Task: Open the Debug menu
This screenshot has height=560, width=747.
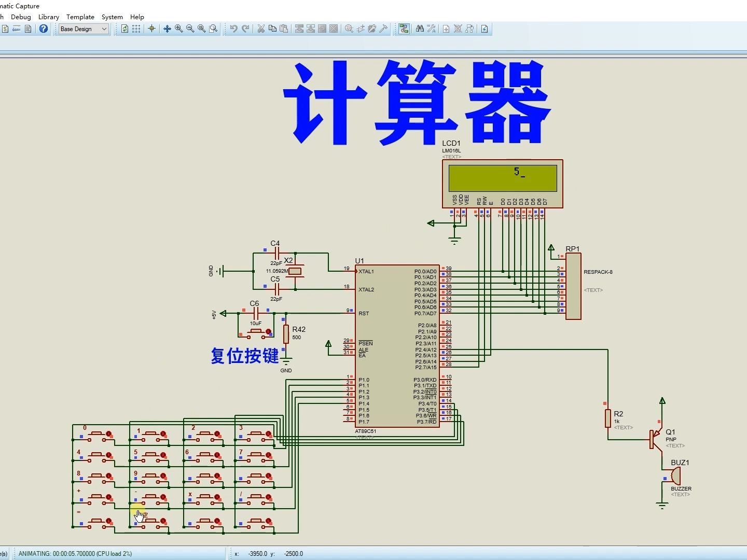Action: point(21,17)
